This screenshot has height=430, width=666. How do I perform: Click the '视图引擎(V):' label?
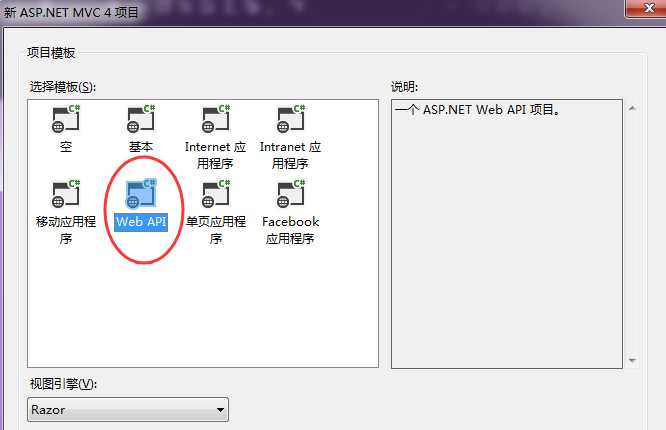63,384
